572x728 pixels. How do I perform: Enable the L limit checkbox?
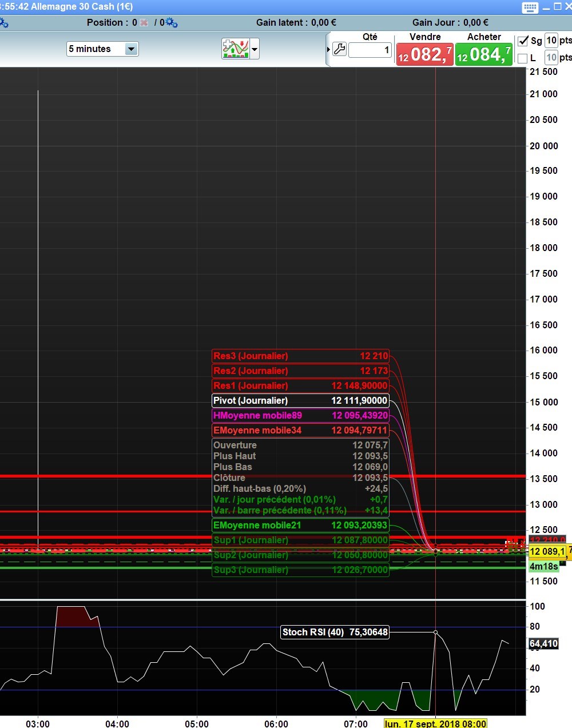click(523, 58)
